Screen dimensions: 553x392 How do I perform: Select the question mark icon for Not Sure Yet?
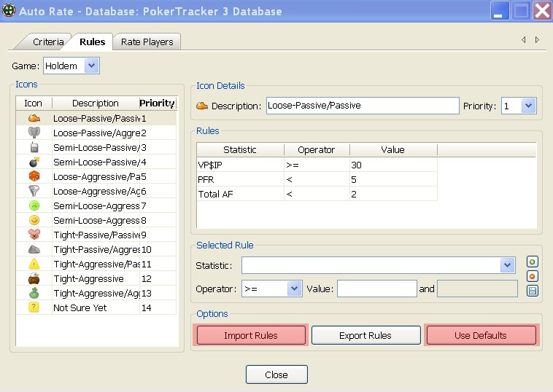[34, 307]
